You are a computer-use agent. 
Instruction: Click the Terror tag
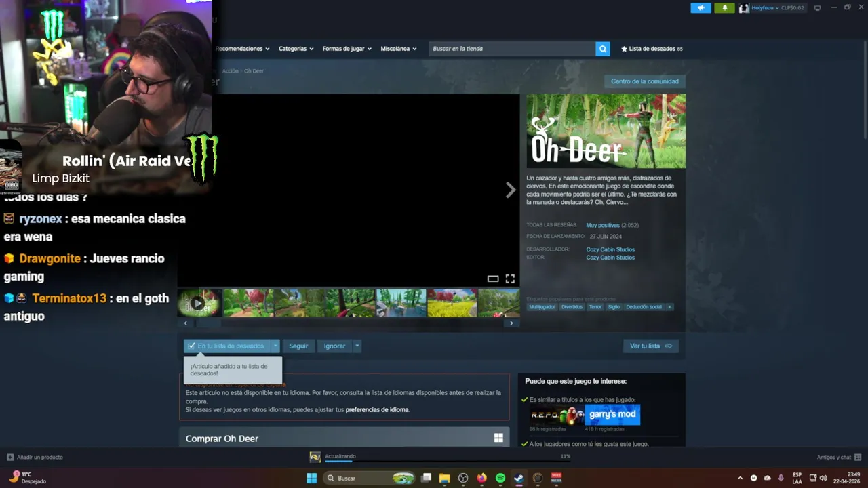tap(595, 307)
